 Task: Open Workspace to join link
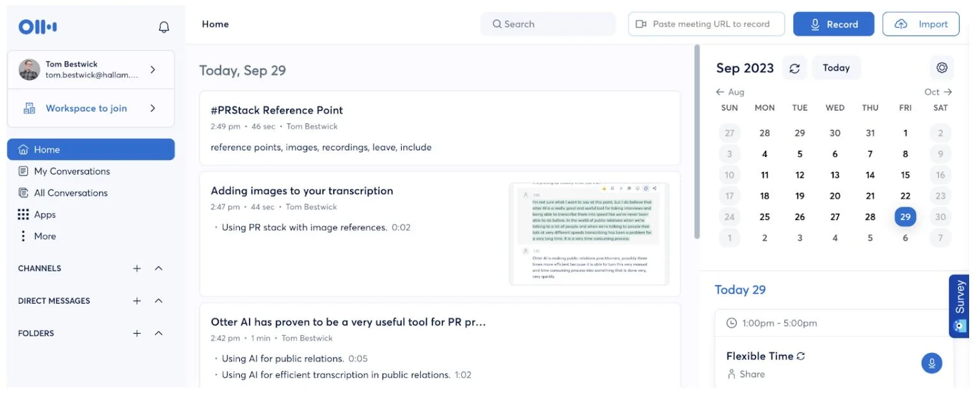click(86, 108)
